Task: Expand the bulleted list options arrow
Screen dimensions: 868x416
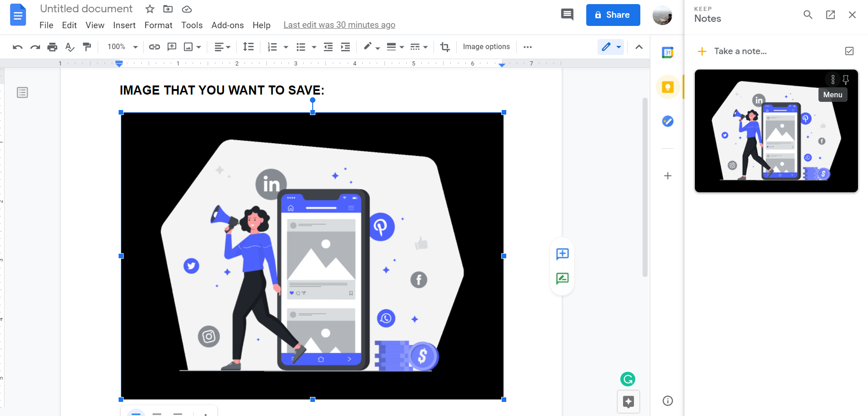Action: [314, 47]
